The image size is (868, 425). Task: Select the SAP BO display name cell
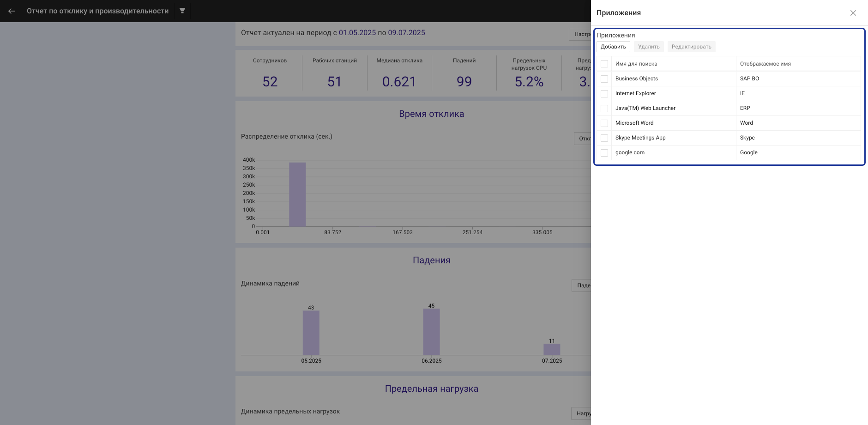(749, 79)
